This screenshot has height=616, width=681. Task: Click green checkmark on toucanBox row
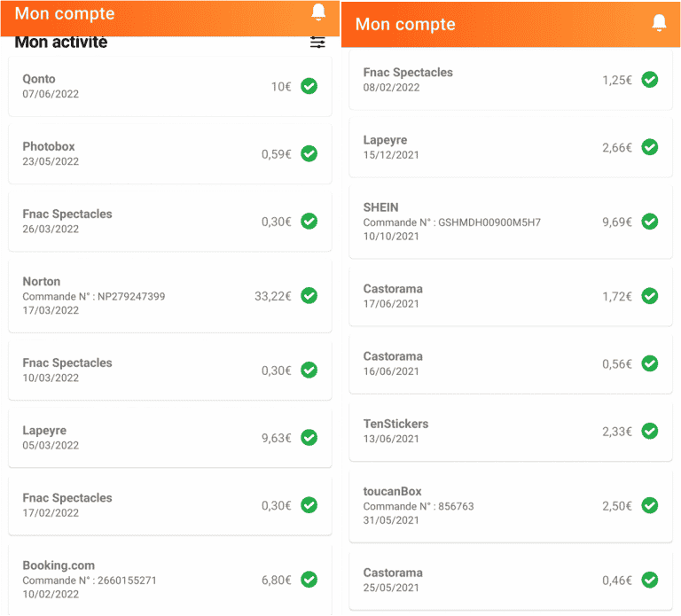649,505
